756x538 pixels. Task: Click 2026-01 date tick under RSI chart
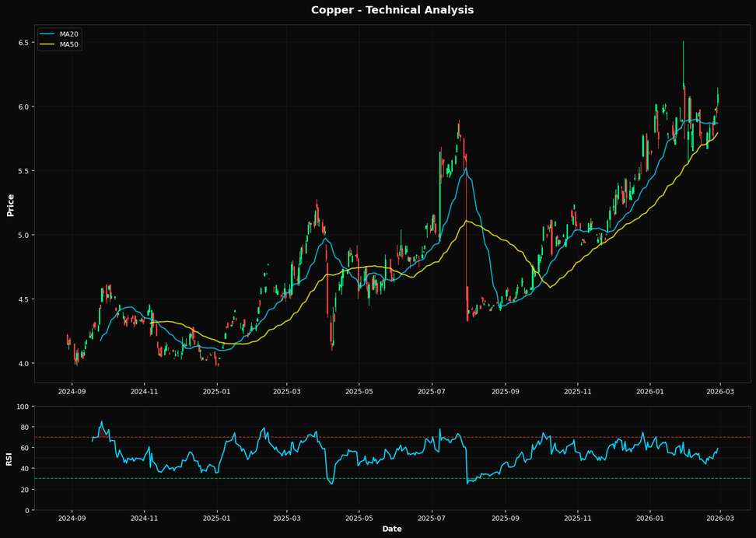(650, 519)
